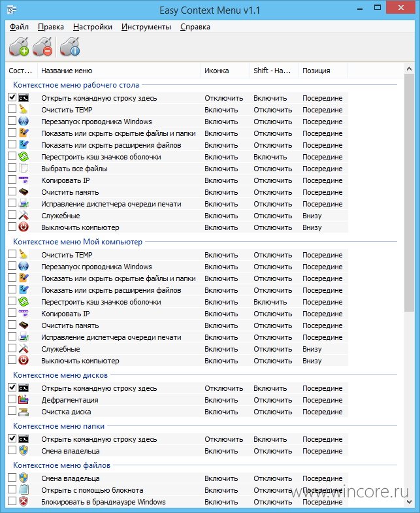420x513 pixels.
Task: Click the Remove All mouse icon with red minus
Action: pyautogui.click(x=42, y=46)
